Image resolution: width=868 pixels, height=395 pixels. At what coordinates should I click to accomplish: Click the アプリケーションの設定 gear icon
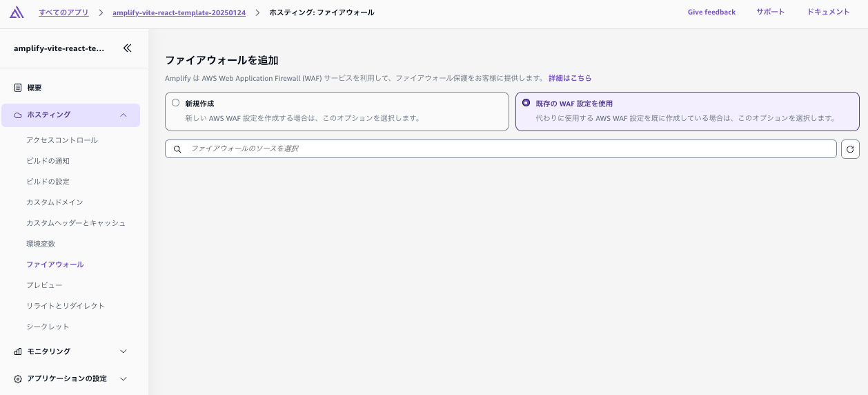(18, 379)
